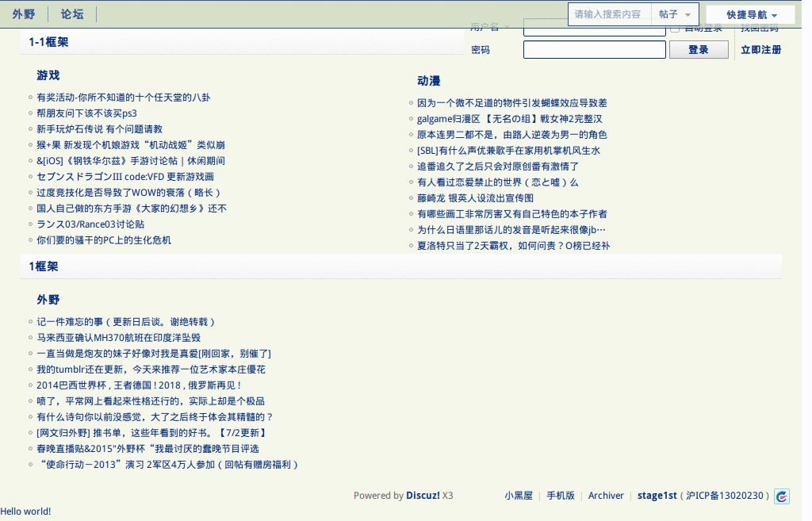The width and height of the screenshot is (812, 521).
Task: Click the Discuz! footer link
Action: 423,496
